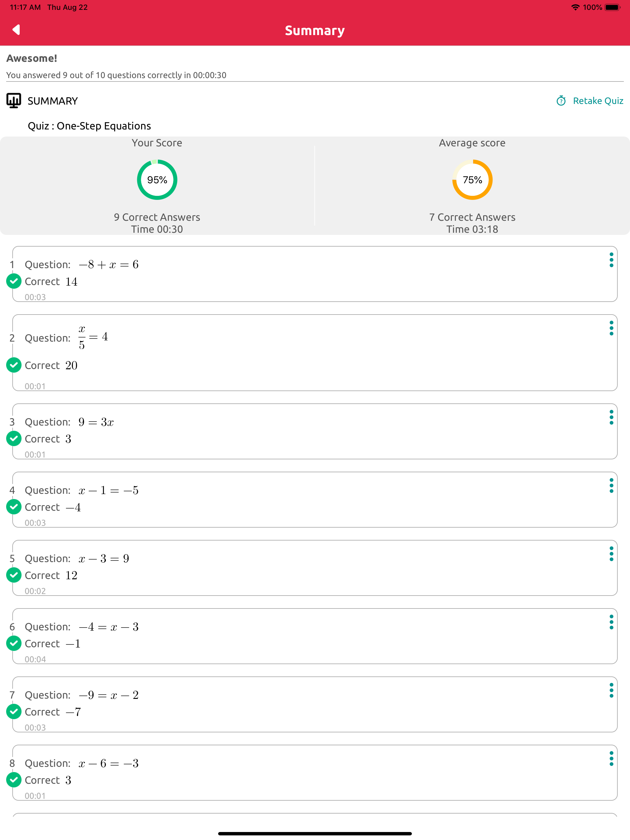Open more options for question 4
The image size is (630, 840).
point(611,486)
